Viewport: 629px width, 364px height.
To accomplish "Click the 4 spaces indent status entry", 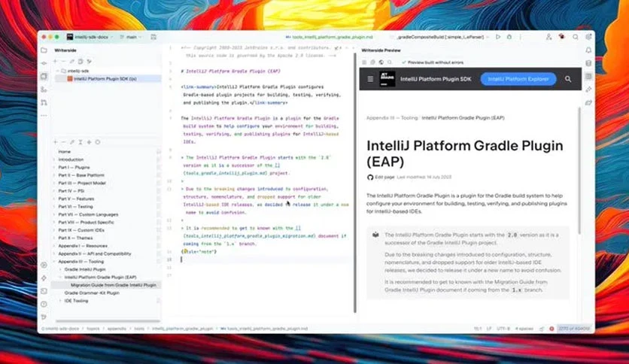I will pos(524,329).
